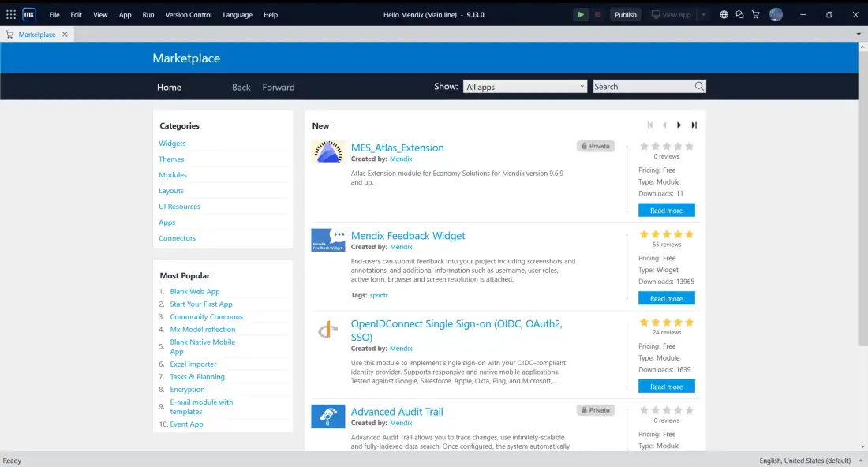Click the MES_Atlas_Extension module thumbnail

[x=328, y=152]
